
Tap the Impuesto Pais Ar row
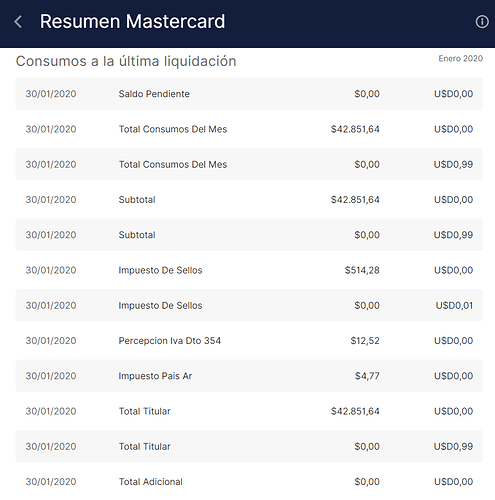click(249, 376)
